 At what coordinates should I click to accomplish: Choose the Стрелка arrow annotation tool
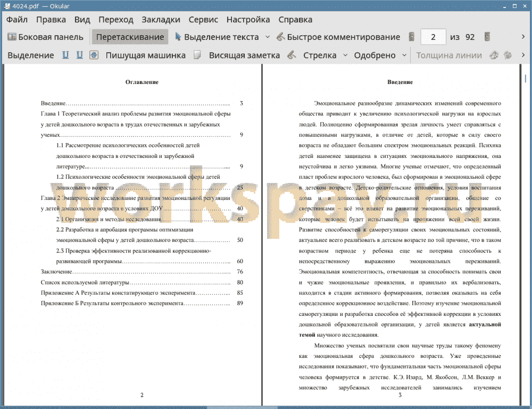[x=320, y=55]
